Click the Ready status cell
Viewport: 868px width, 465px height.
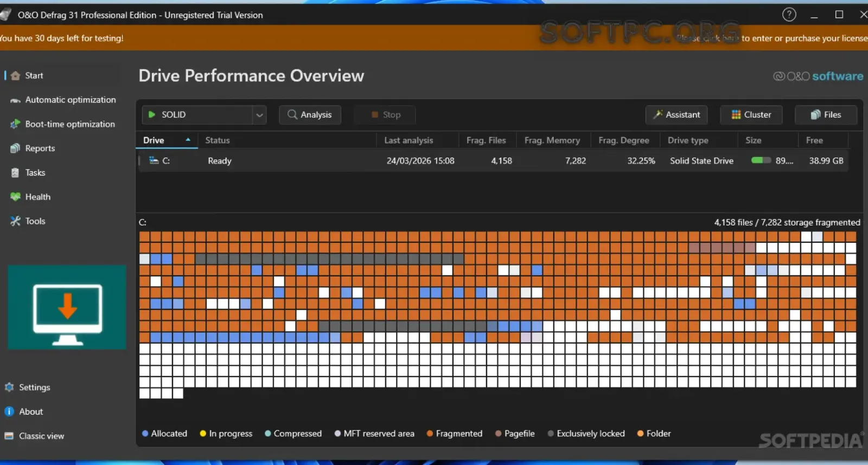[220, 161]
